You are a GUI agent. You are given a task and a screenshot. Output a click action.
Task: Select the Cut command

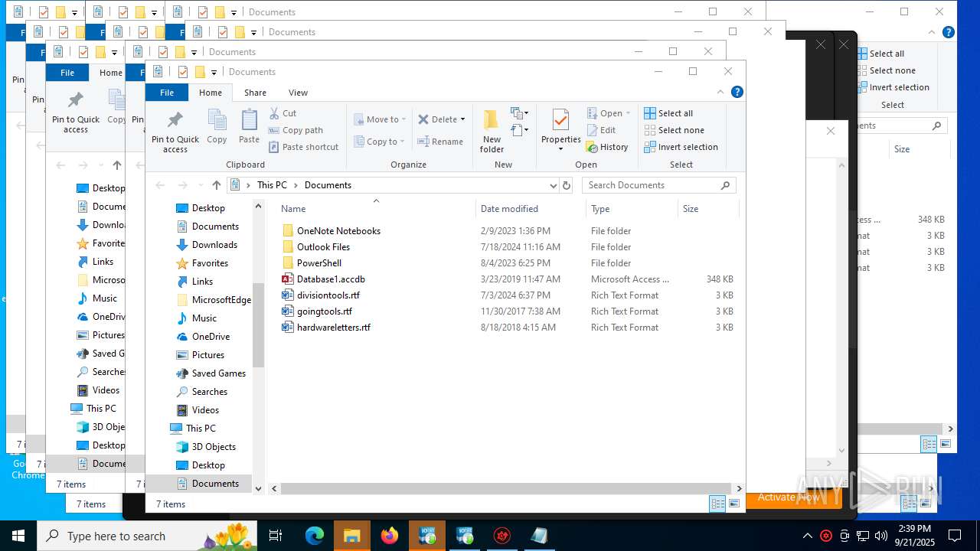[283, 113]
